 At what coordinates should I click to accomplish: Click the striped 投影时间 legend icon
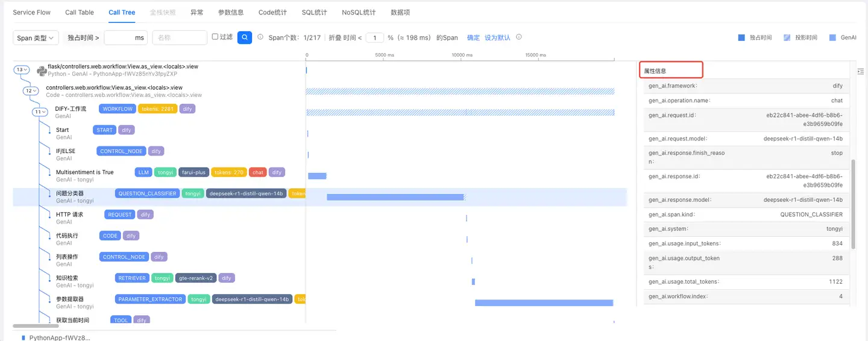coord(787,38)
